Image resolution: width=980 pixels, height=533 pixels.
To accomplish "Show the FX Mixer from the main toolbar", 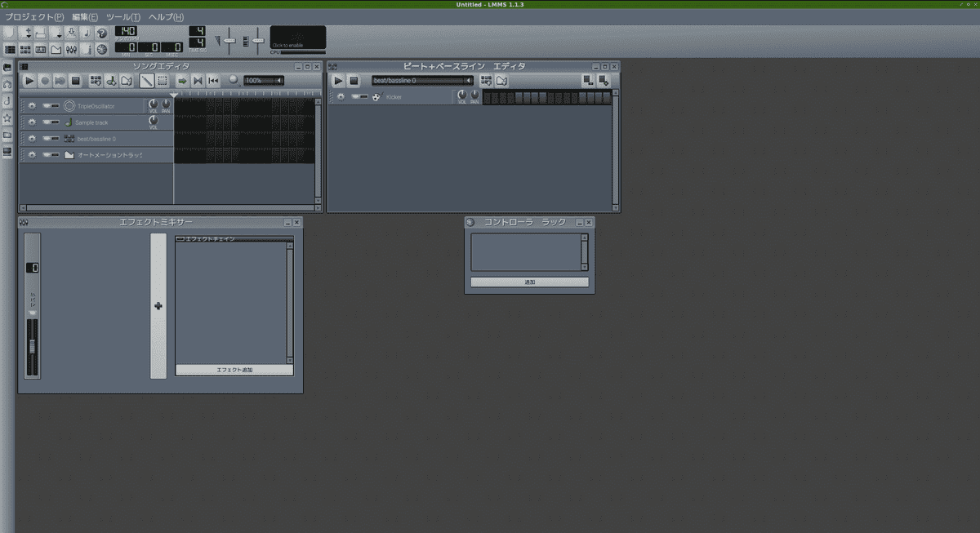I will point(71,50).
